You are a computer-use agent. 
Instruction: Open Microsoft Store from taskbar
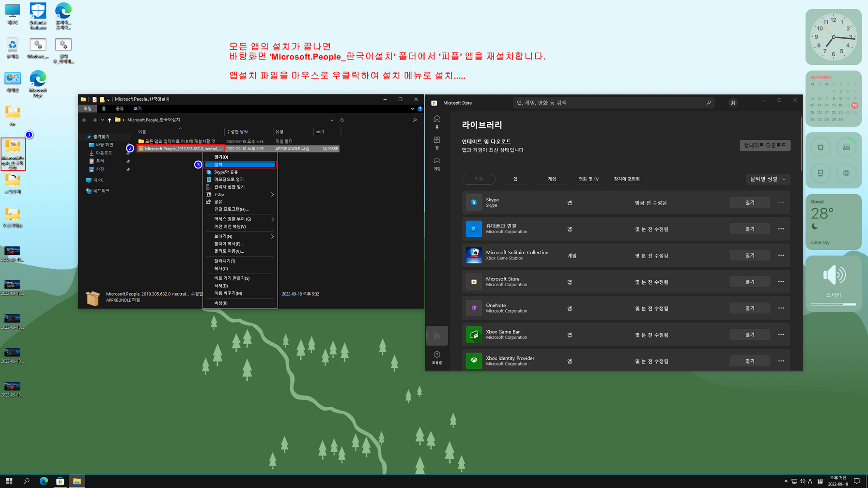(60, 481)
